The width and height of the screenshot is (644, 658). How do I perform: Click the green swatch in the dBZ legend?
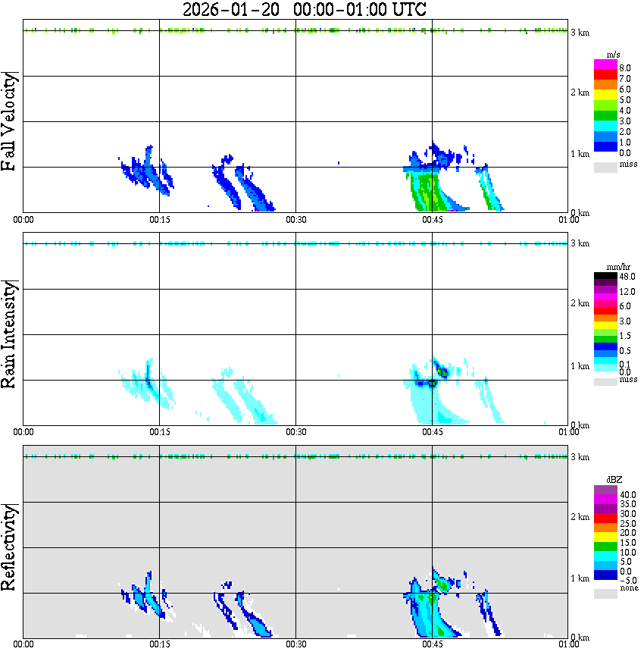pos(605,547)
